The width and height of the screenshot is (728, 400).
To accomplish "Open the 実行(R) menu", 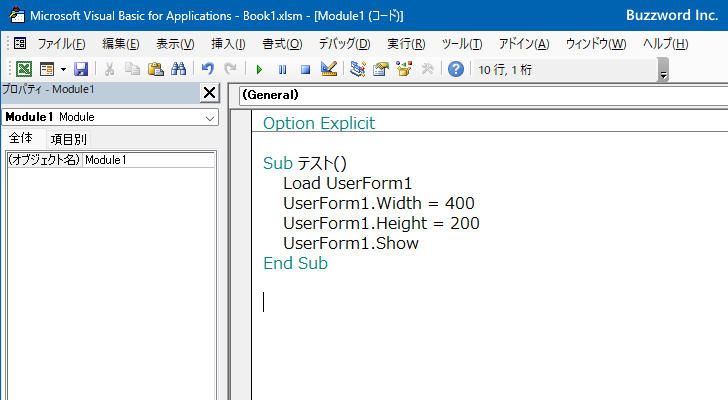I will [x=406, y=44].
